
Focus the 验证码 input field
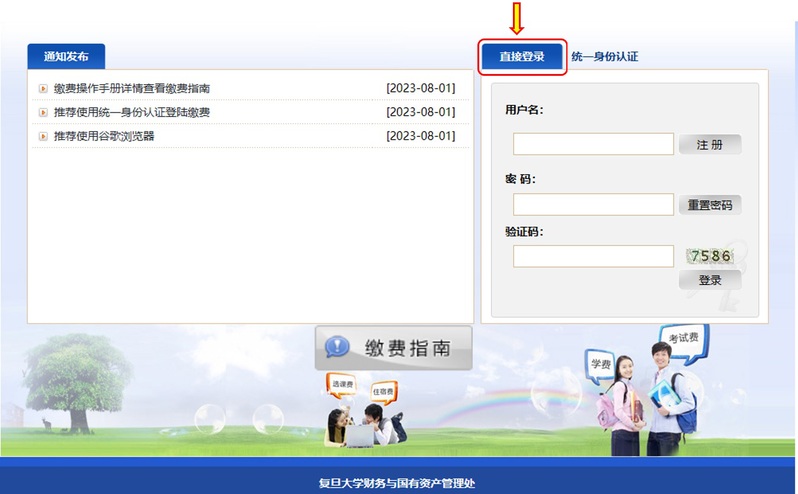pos(593,256)
